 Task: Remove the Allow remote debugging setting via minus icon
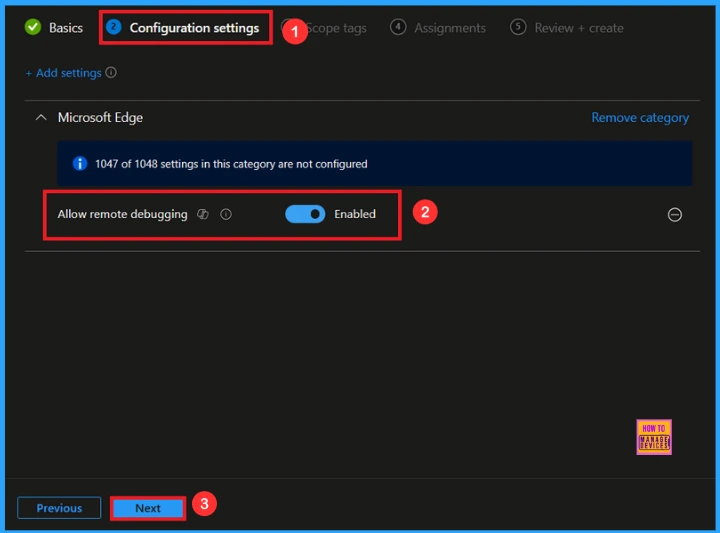[675, 214]
